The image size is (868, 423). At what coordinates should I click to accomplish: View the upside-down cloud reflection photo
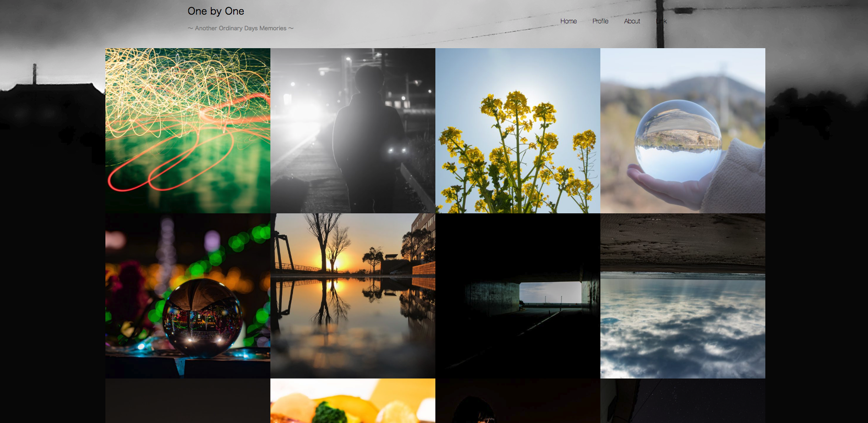(x=683, y=296)
